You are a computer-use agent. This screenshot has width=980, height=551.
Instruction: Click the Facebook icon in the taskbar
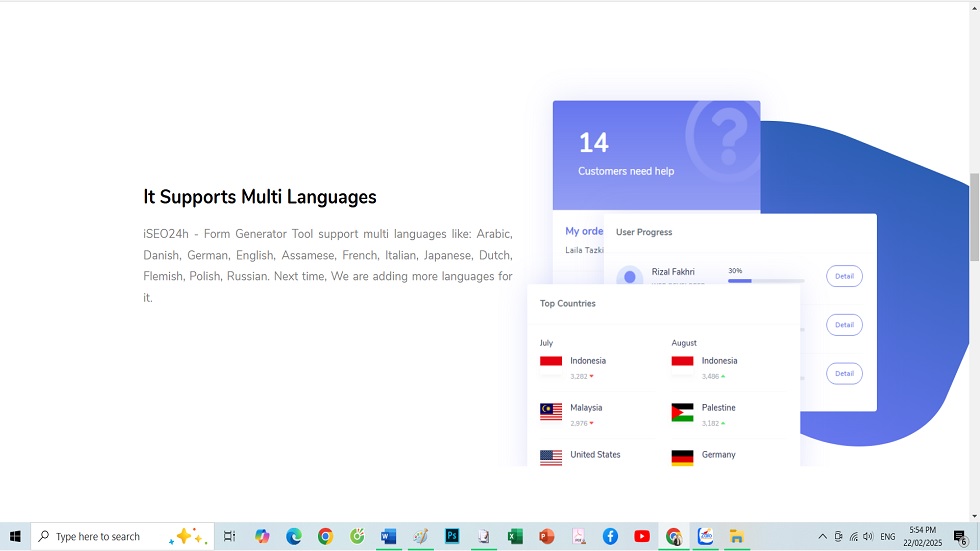click(x=610, y=537)
